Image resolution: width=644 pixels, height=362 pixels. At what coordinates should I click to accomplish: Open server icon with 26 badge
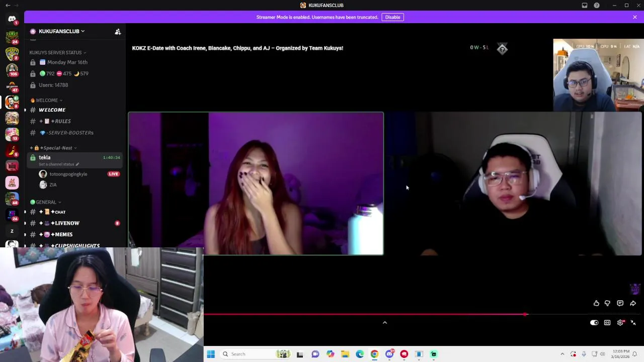pos(12,215)
